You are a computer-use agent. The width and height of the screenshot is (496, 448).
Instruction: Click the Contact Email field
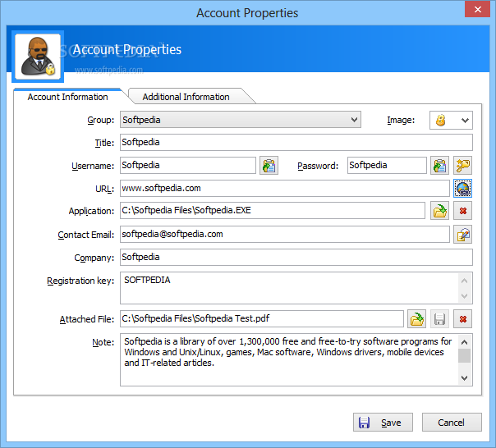285,235
